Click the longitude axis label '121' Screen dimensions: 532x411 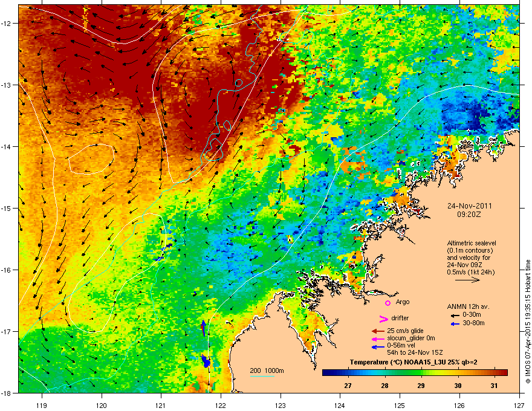click(161, 406)
